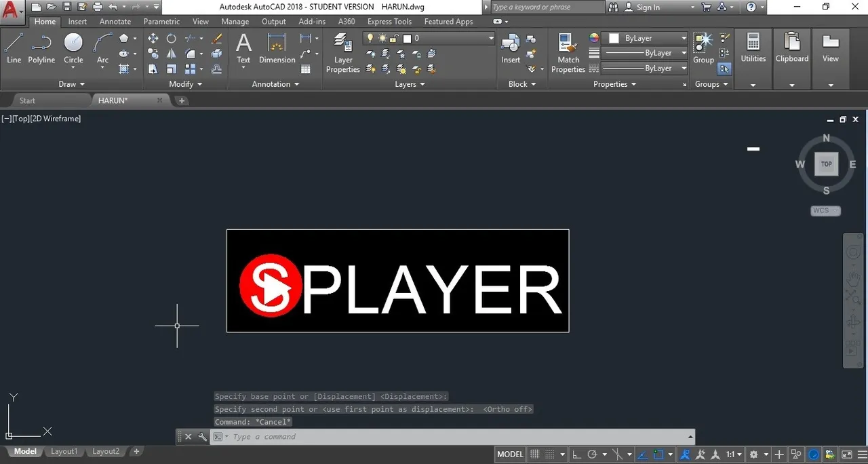Open Layer Properties manager
868x464 pixels.
click(x=343, y=54)
